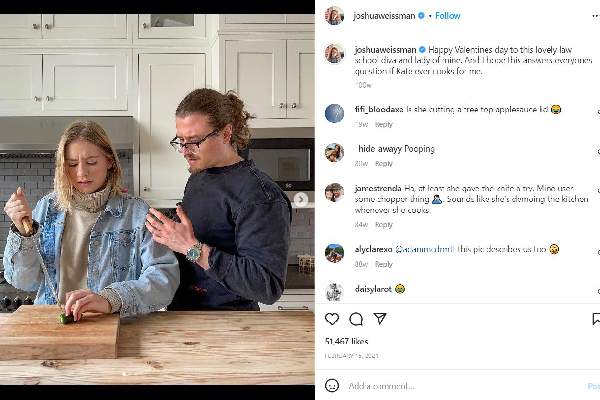This screenshot has height=400, width=600.
Task: Share the post with the paper plane icon
Action: (380, 318)
